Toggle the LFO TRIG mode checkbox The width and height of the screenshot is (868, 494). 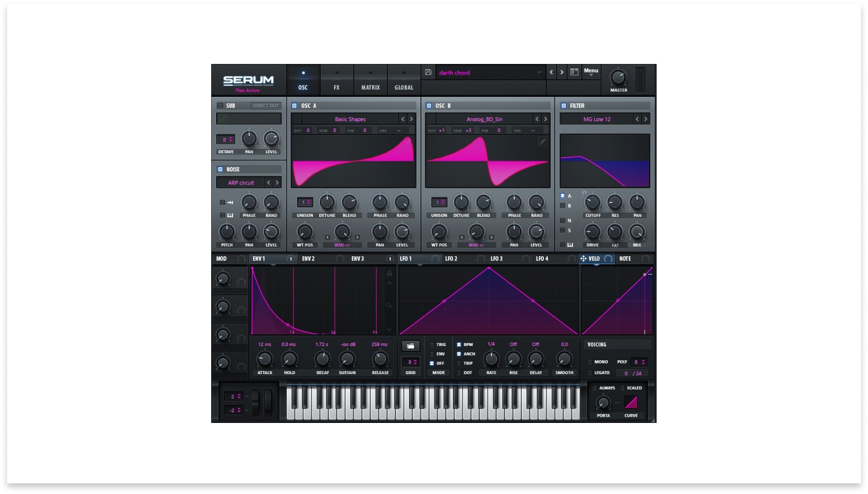point(432,345)
